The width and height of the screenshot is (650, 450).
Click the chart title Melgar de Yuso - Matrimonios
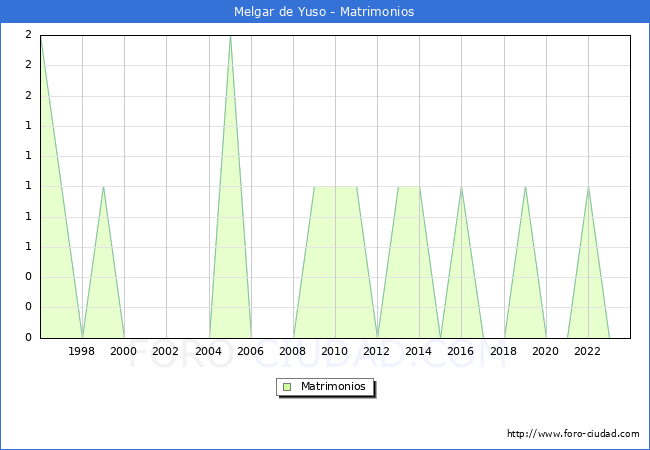coord(324,11)
